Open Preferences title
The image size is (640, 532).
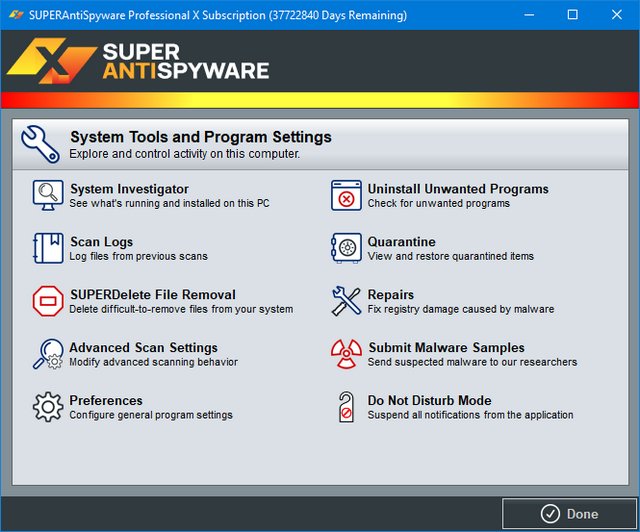[106, 400]
